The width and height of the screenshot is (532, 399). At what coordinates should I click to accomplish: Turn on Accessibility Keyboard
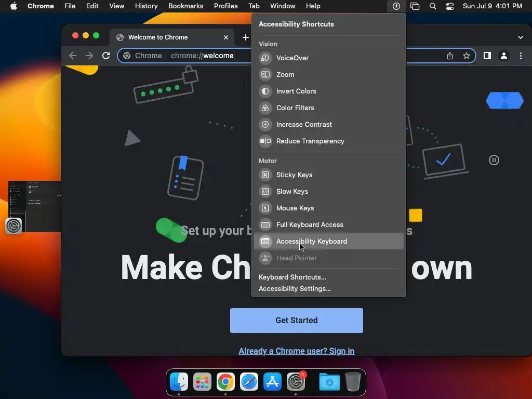coord(328,241)
